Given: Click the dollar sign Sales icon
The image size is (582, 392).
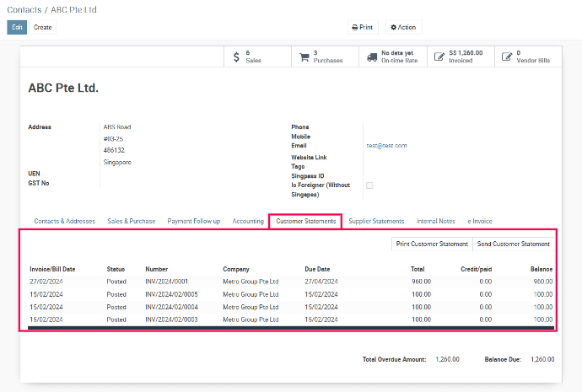Looking at the screenshot, I should (236, 56).
